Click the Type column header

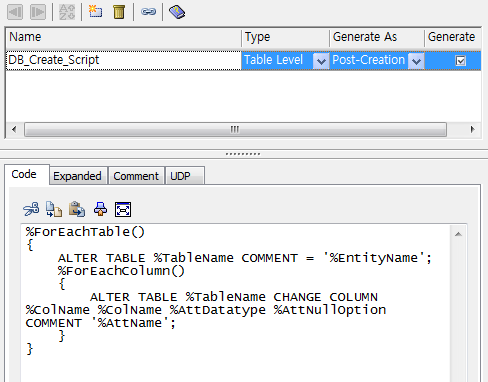[285, 37]
